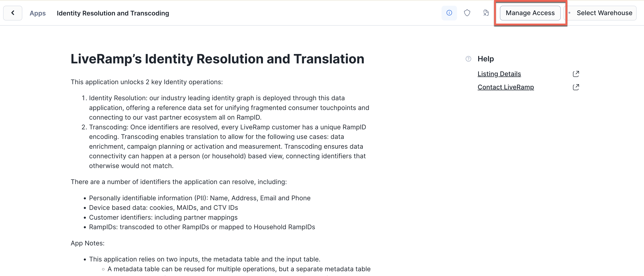644x276 pixels.
Task: Click the Manage Access button
Action: click(530, 13)
